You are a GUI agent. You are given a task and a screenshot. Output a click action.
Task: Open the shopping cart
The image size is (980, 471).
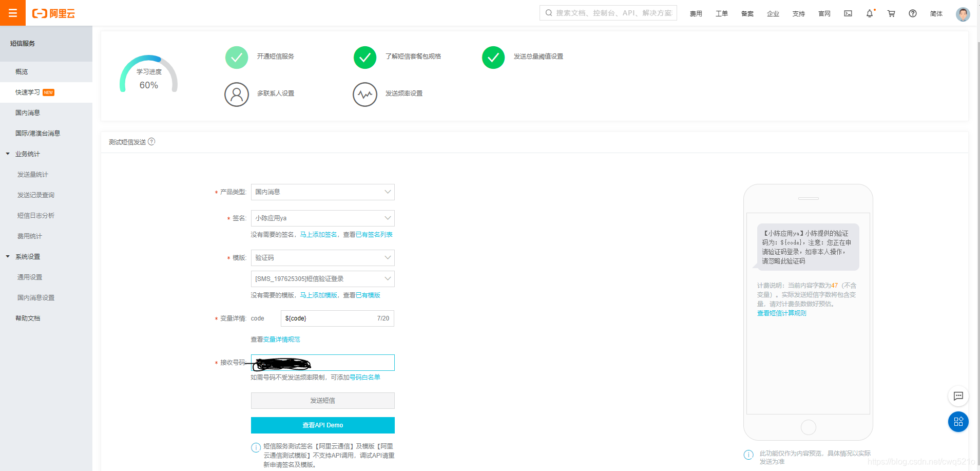pos(891,14)
